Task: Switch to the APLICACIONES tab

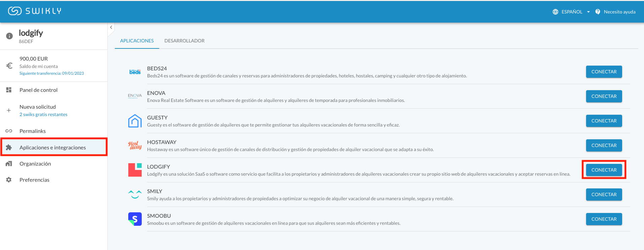Action: click(137, 41)
